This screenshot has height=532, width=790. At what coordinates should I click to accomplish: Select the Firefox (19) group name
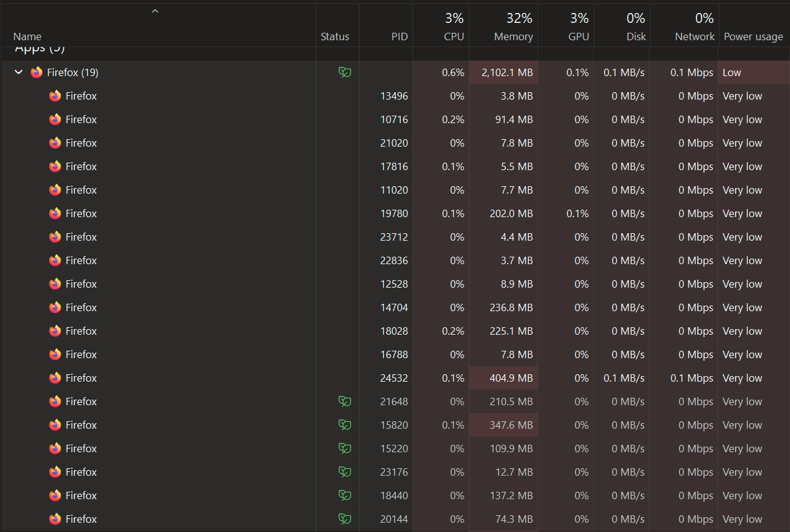72,72
